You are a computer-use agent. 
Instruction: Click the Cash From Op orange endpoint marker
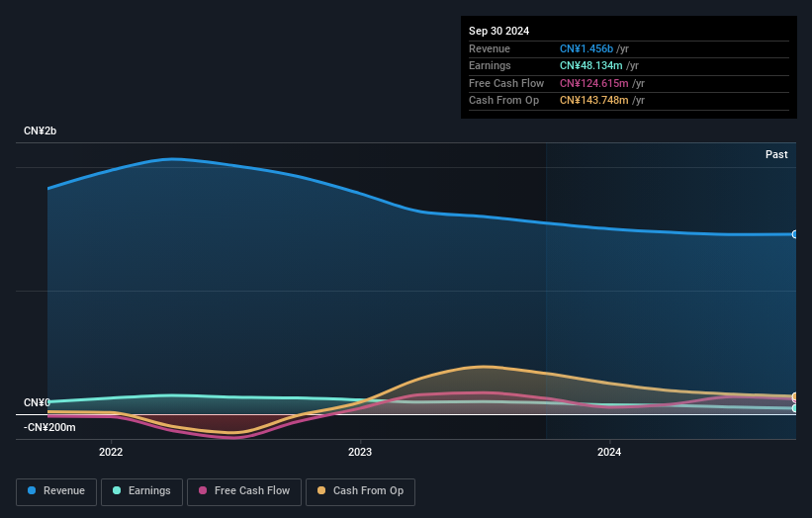795,396
